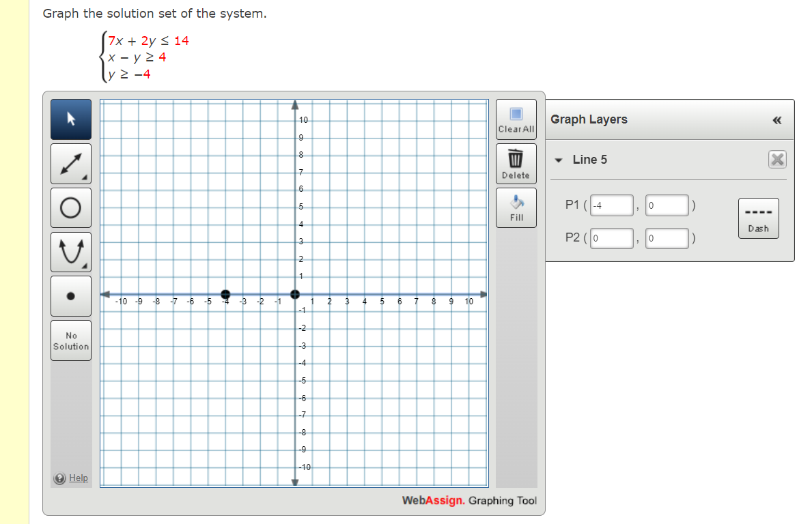
Task: Remove the Line 5 layer
Action: (x=777, y=160)
